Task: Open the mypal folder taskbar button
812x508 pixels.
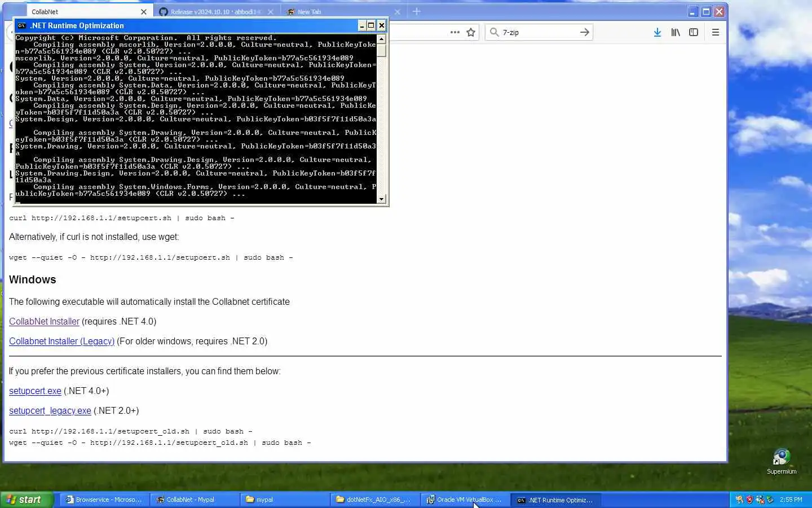Action: [x=285, y=500]
